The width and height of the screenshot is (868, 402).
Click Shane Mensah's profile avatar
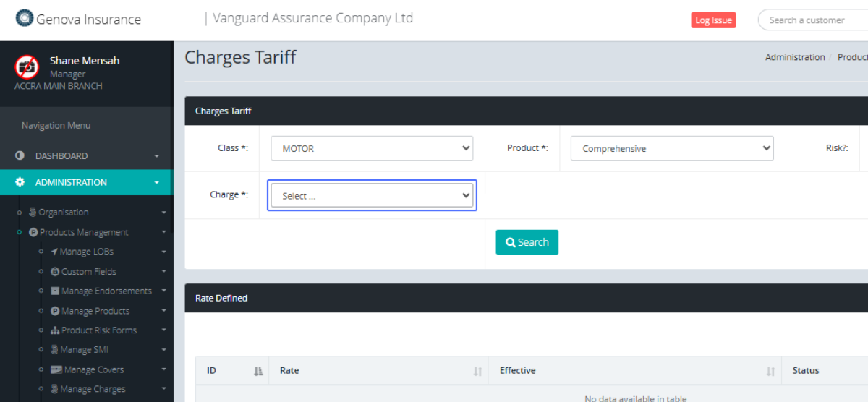pos(27,67)
